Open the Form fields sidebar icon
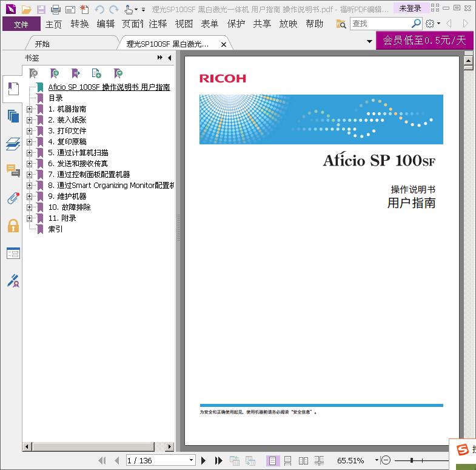This screenshot has height=470, width=476. click(x=13, y=253)
